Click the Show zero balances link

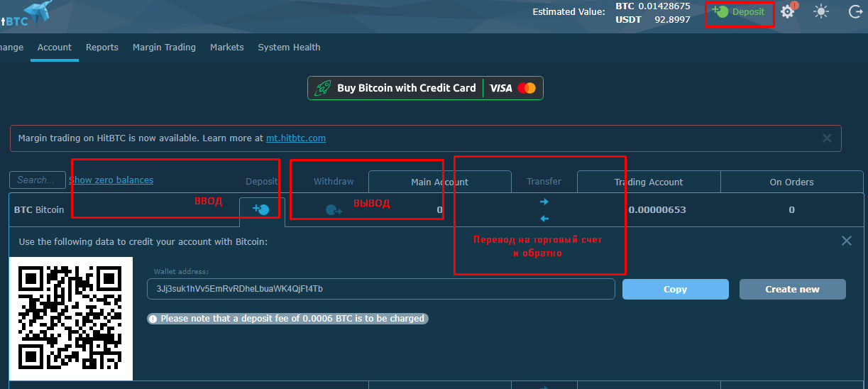tap(111, 180)
